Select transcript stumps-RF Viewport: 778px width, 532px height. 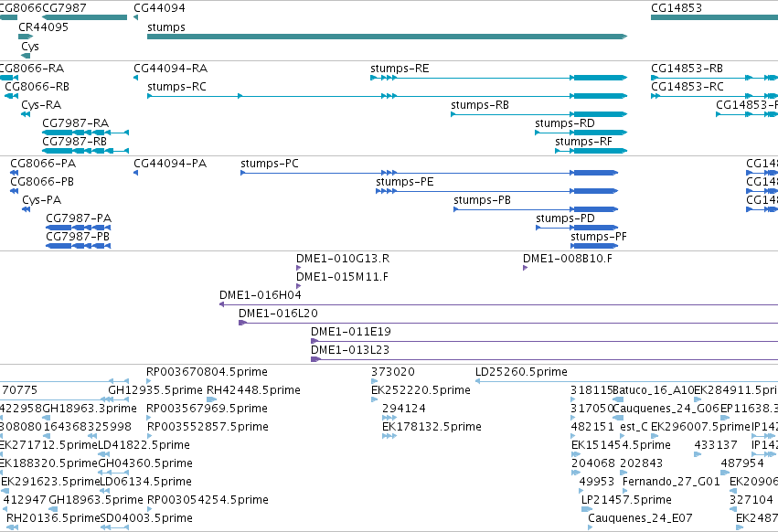pyautogui.click(x=591, y=151)
